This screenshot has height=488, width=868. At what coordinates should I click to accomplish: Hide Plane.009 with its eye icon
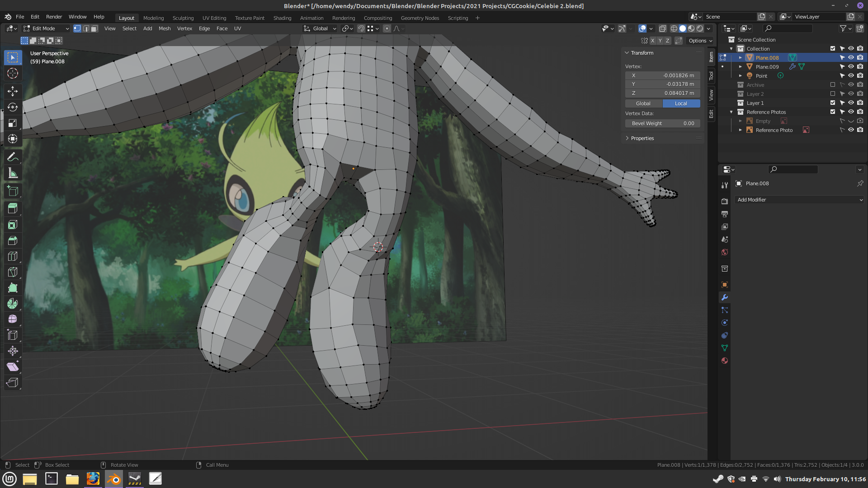pos(851,66)
